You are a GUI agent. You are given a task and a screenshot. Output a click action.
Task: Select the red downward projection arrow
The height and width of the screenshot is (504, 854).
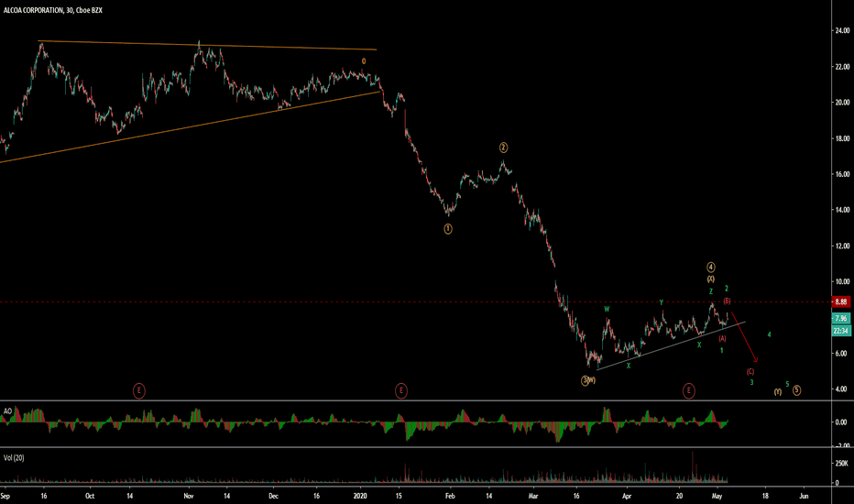(x=744, y=336)
